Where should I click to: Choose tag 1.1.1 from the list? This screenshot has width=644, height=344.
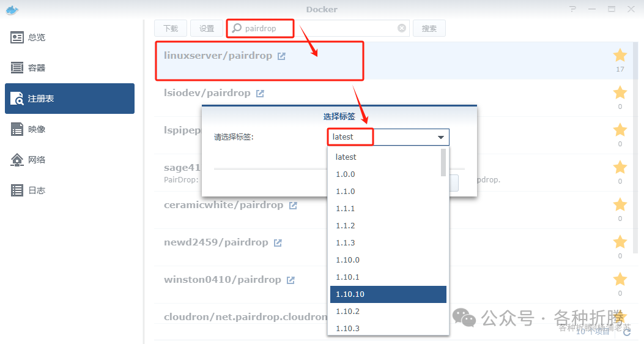tap(388, 208)
